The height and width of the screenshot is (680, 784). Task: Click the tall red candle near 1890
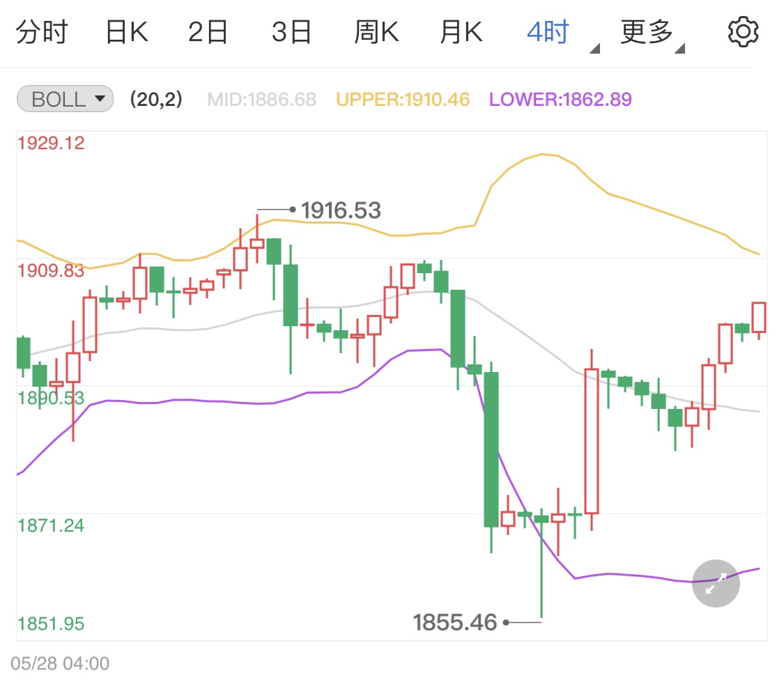coord(592,440)
